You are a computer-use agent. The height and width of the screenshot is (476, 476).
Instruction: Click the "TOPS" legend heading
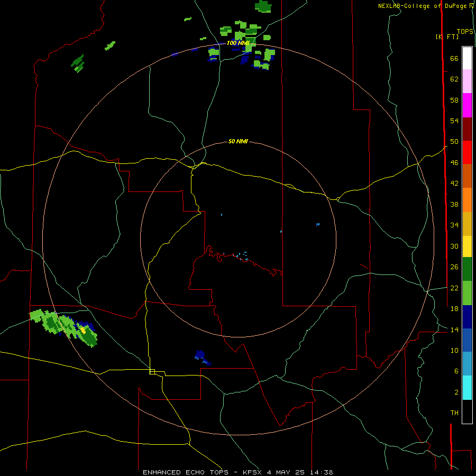465,31
